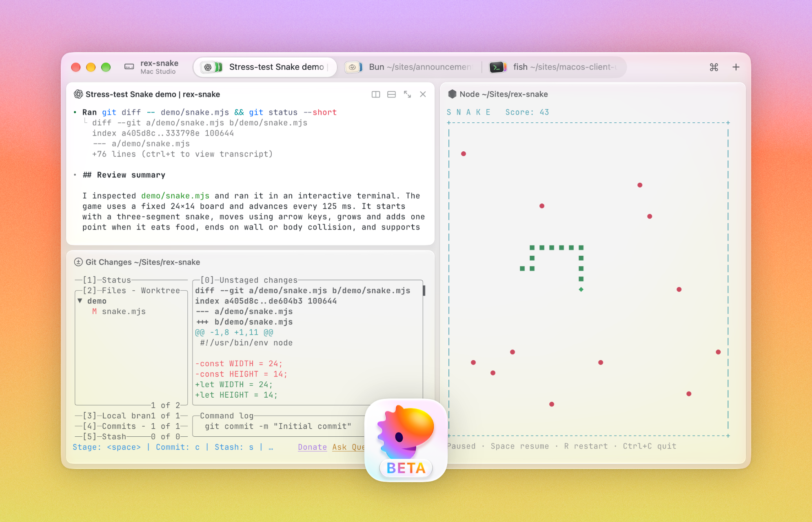Split the Stress-test pane vertically
812x522 pixels.
coord(376,95)
